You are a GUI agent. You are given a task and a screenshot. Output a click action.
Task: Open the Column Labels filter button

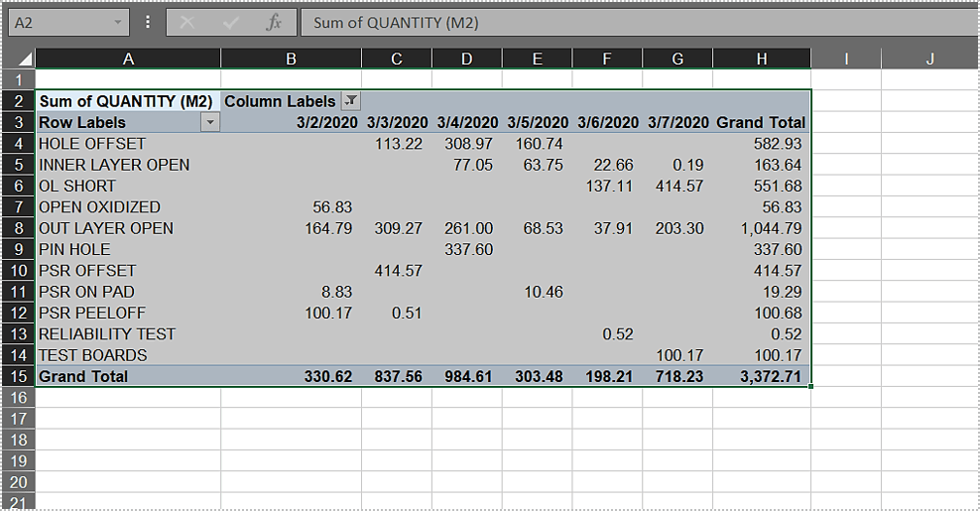pyautogui.click(x=351, y=101)
